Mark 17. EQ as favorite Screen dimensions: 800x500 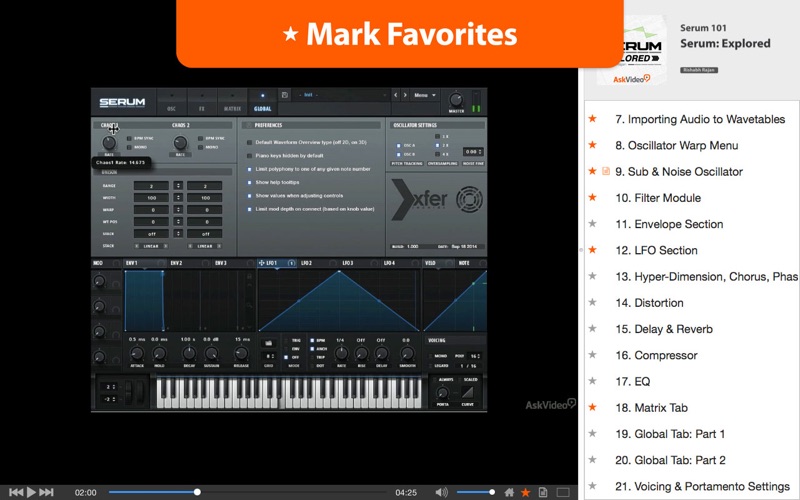pyautogui.click(x=592, y=381)
